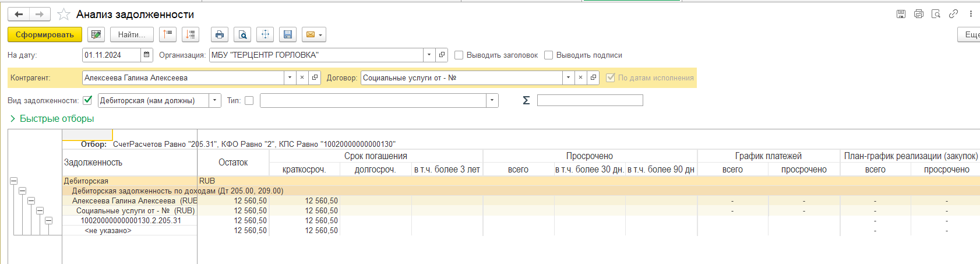Go back with the left arrow button
980x264 pixels.
coord(19,14)
